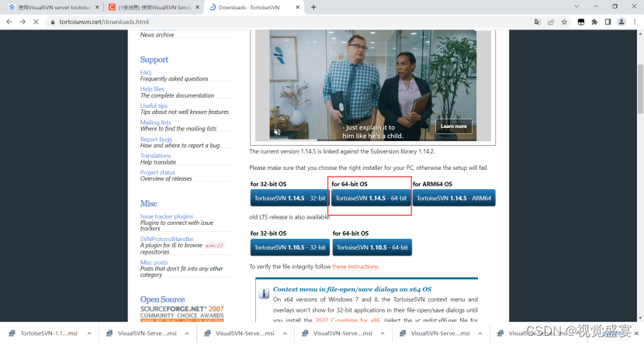Click the translate page icon in address bar
The height and width of the screenshot is (345, 644).
tap(537, 22)
